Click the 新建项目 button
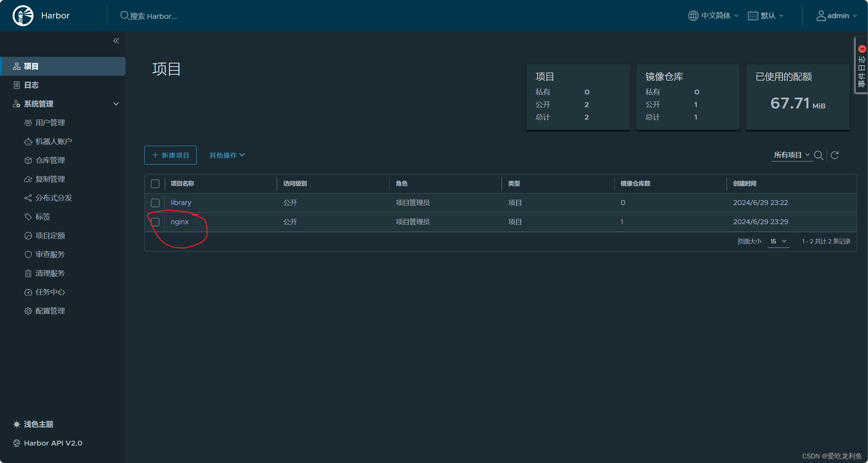The height and width of the screenshot is (463, 868). [171, 155]
